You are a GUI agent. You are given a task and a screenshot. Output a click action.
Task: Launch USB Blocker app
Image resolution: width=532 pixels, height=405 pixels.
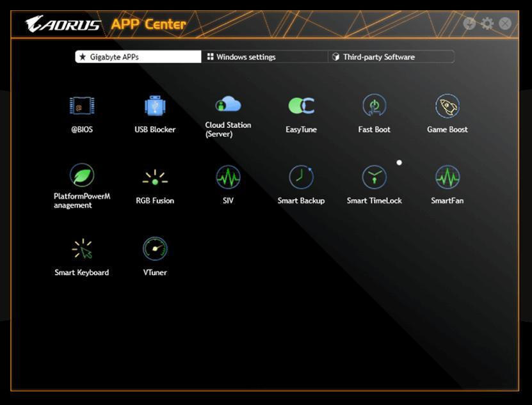[155, 106]
